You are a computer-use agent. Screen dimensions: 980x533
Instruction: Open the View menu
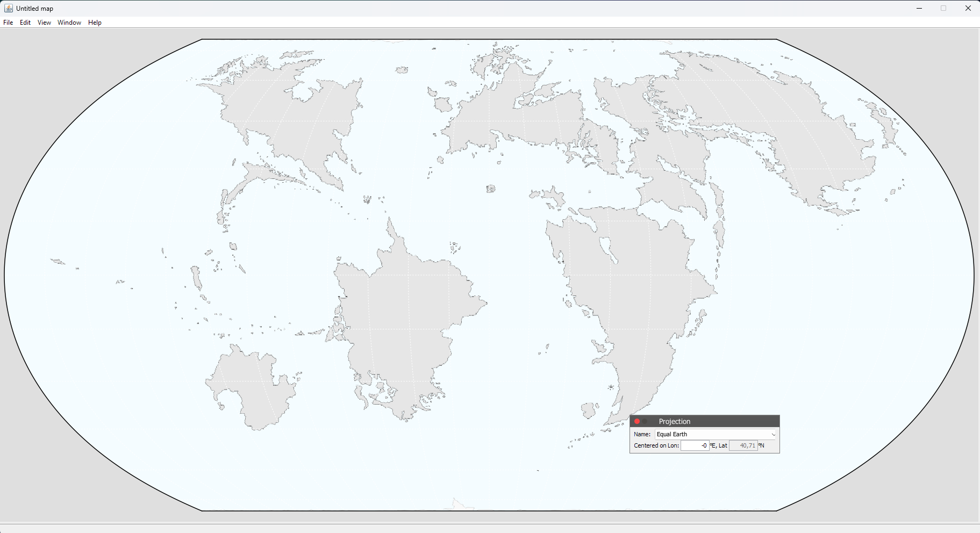coord(44,23)
